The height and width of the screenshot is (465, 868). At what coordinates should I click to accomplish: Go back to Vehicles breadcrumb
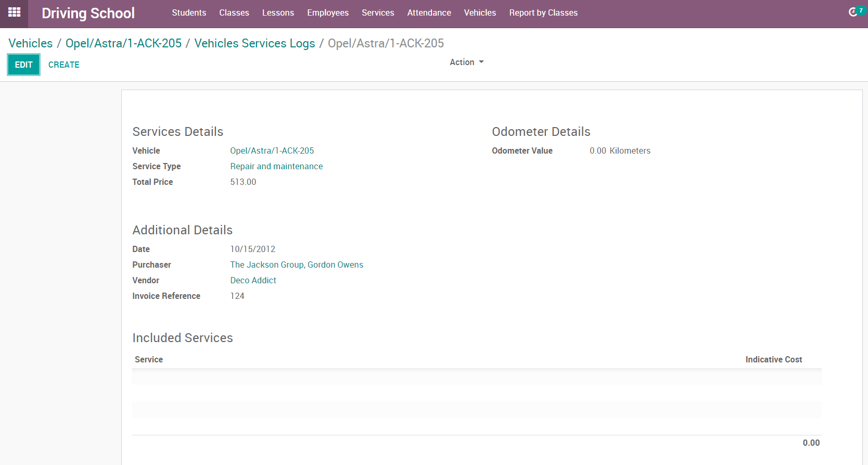(x=31, y=43)
